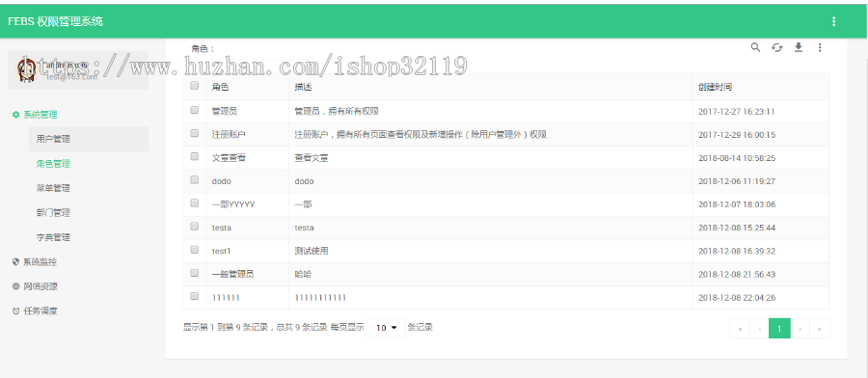Click the user avatar picture
Viewport: 868px width, 378px height.
[26, 70]
